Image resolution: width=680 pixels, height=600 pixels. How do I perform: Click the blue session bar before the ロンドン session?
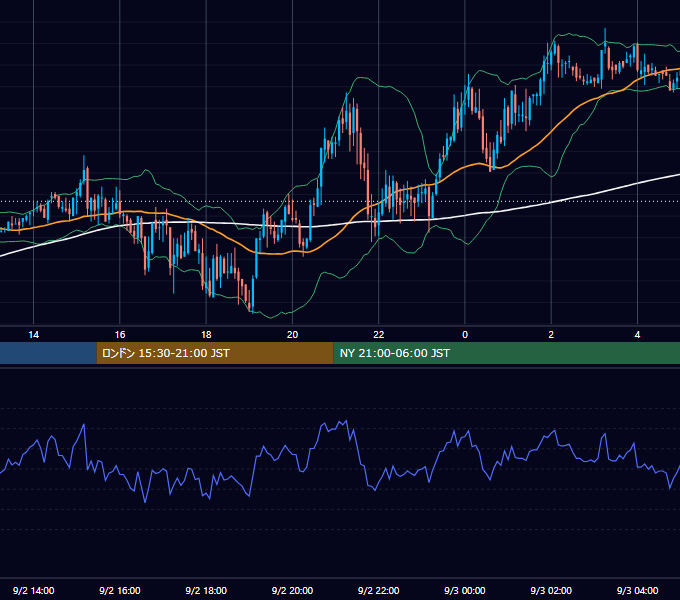click(x=48, y=353)
